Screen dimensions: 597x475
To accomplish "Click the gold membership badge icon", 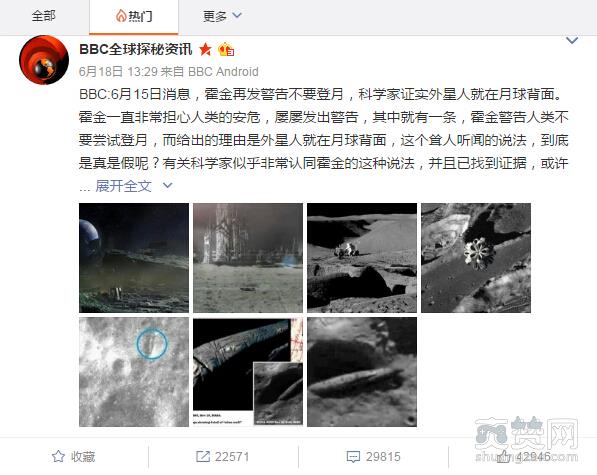I will point(226,49).
